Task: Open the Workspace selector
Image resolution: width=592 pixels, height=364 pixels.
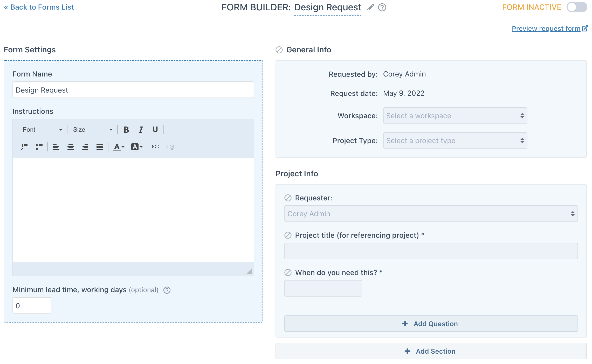Action: coord(455,116)
